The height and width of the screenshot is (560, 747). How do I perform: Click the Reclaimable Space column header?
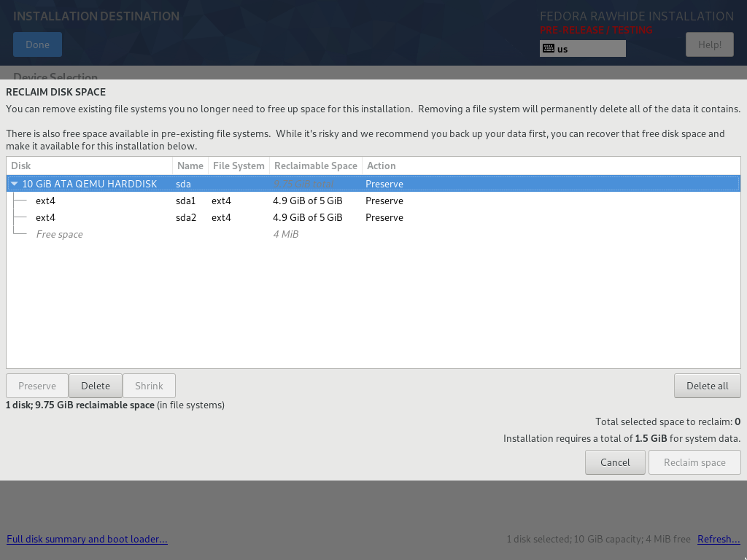point(315,166)
